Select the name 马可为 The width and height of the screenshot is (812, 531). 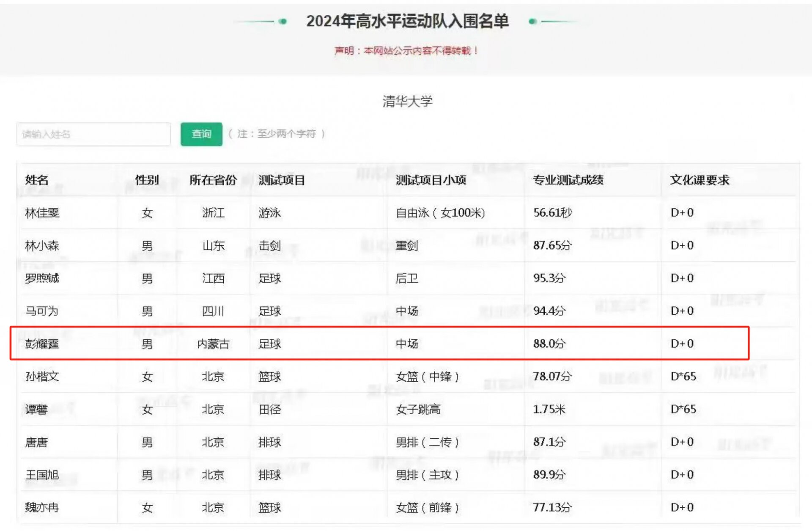[x=42, y=311]
